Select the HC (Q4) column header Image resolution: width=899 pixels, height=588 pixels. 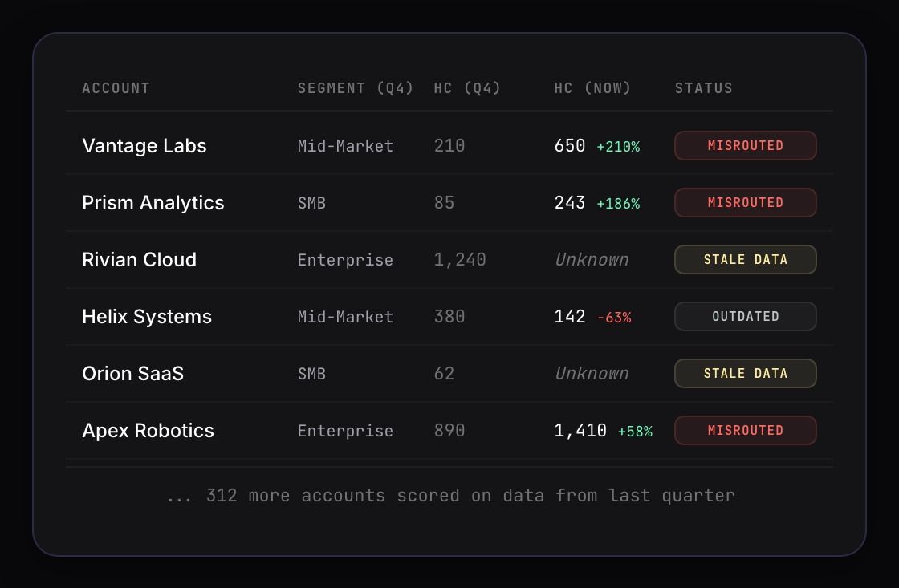tap(467, 88)
